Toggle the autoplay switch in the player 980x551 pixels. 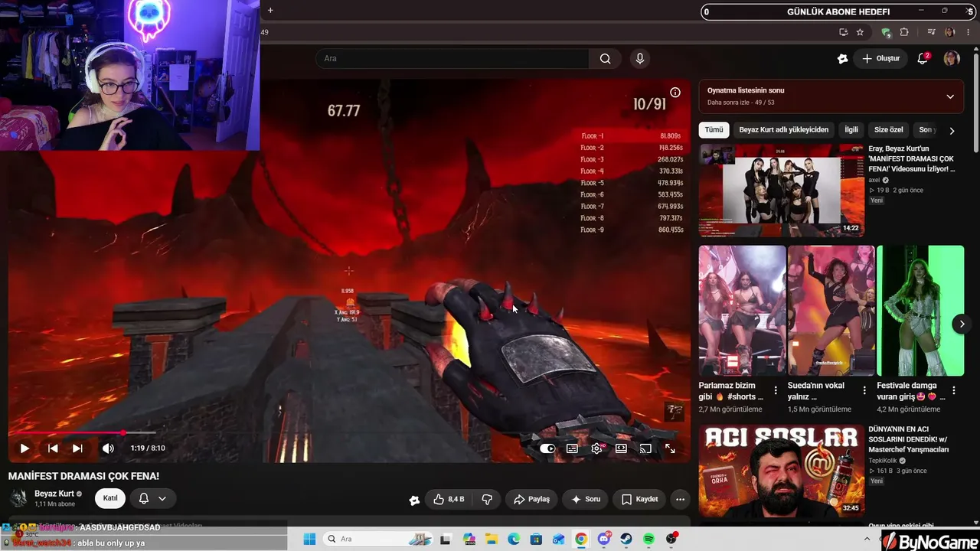[x=547, y=448]
